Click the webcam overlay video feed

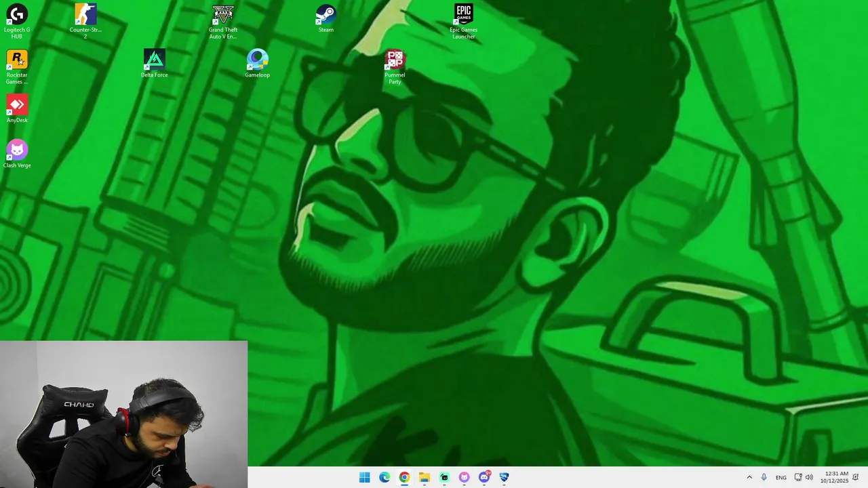(x=123, y=414)
